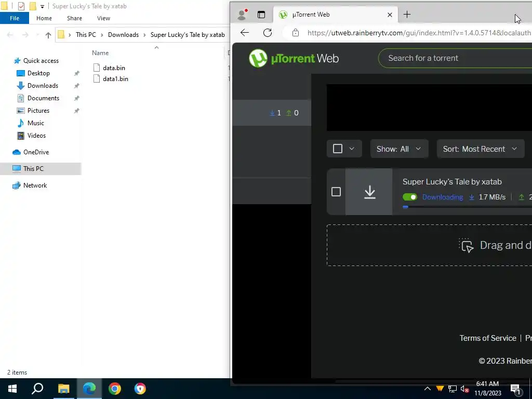Open the Terms of Service link
The image size is (532, 399).
click(x=487, y=338)
